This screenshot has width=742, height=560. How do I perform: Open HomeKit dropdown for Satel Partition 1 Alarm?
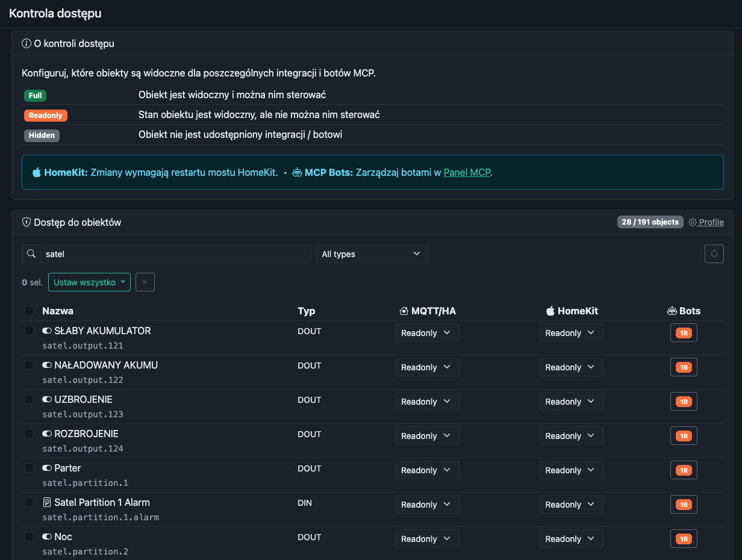pos(572,505)
